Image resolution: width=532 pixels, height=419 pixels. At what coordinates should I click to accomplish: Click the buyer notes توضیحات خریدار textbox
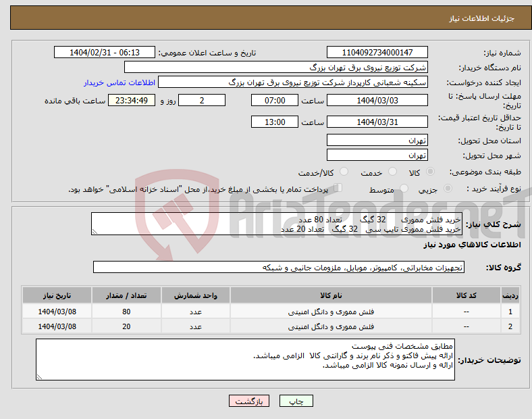(245, 360)
